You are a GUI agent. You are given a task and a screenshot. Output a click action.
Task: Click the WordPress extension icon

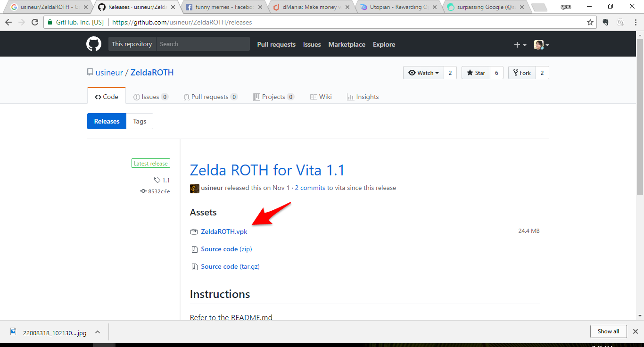tap(620, 22)
